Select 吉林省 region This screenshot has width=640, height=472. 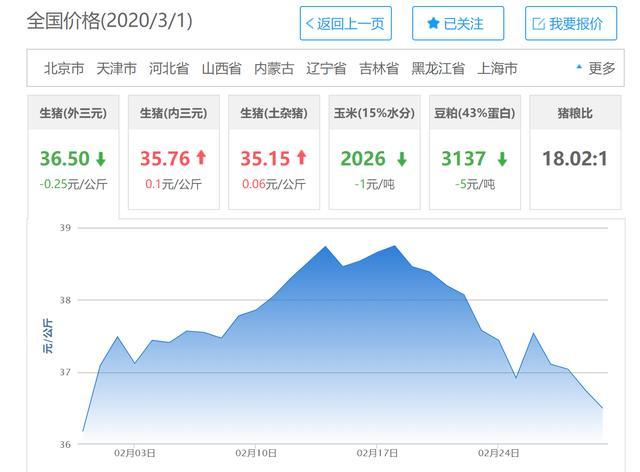click(x=379, y=68)
